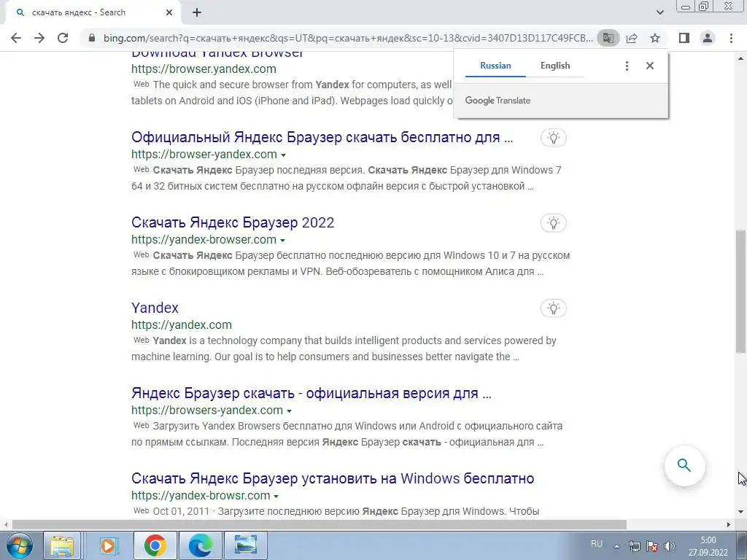Reload the Bing search page
This screenshot has height=560, width=747.
pyautogui.click(x=63, y=38)
